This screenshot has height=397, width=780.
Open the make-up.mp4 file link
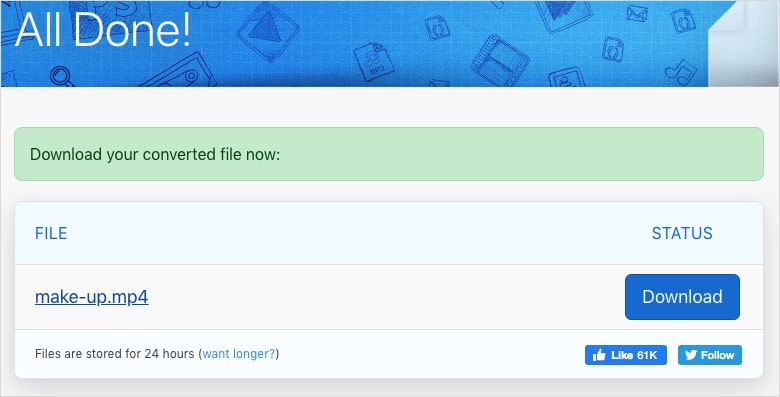click(92, 297)
